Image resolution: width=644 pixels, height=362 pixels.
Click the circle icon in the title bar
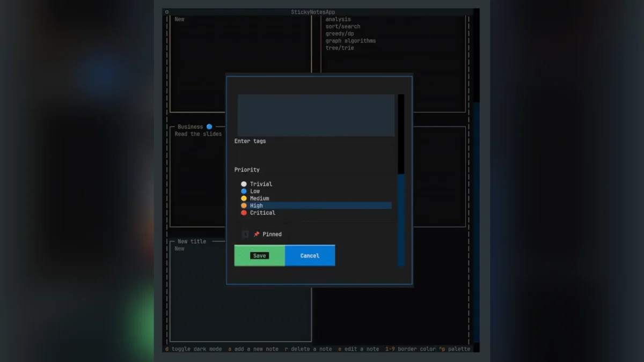167,11
